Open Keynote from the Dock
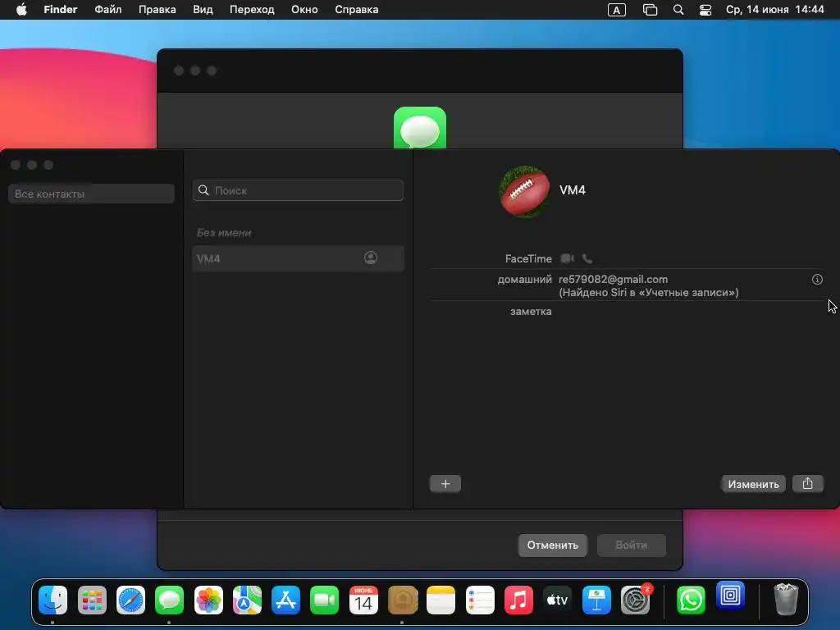Screen dimensions: 840x630 point(596,600)
